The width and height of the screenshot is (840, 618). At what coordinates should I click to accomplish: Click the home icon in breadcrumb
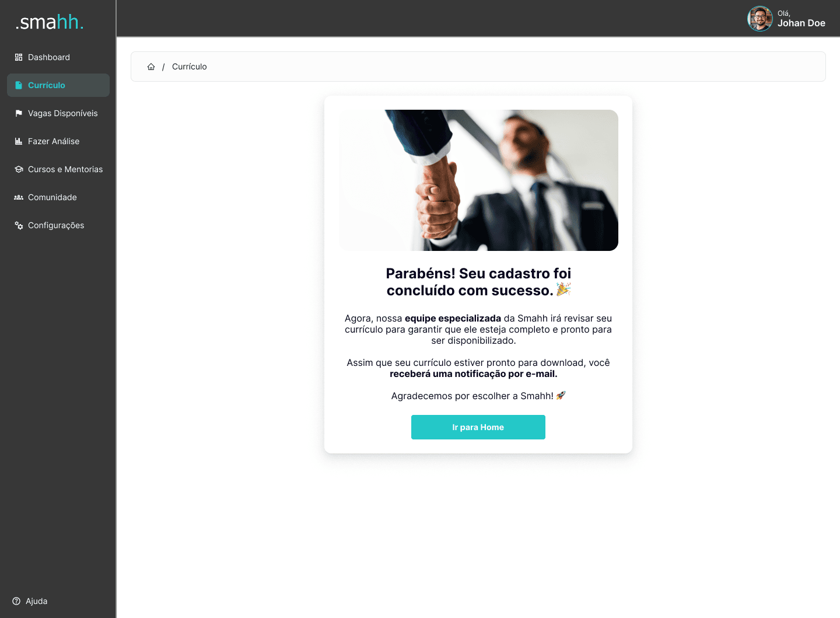pyautogui.click(x=151, y=67)
